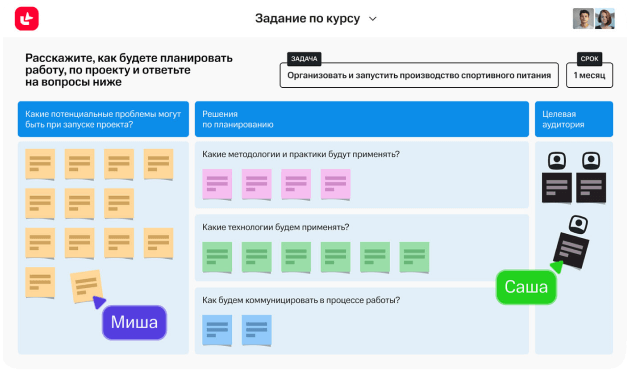Select the top-right orange sticky note in problems column
627x370 pixels.
click(x=158, y=164)
